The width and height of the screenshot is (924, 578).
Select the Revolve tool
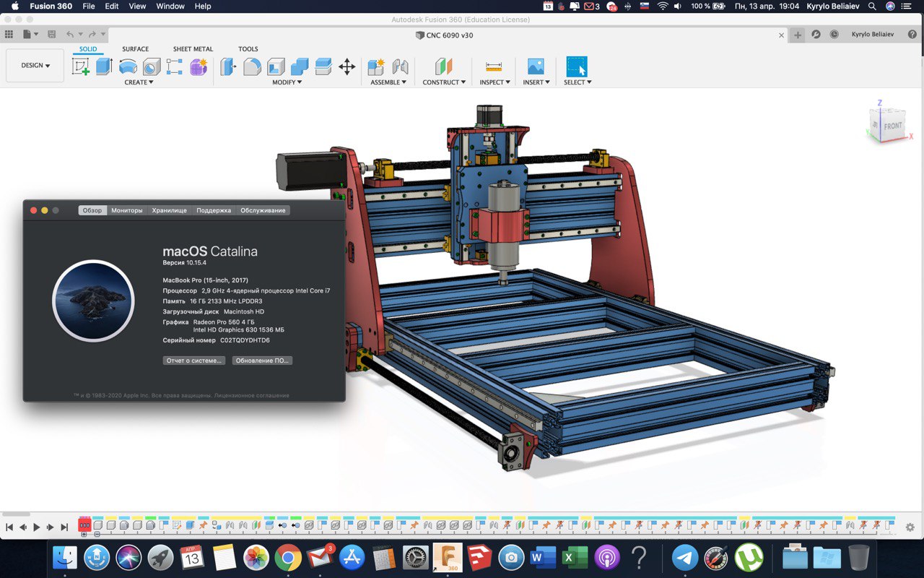(x=128, y=67)
